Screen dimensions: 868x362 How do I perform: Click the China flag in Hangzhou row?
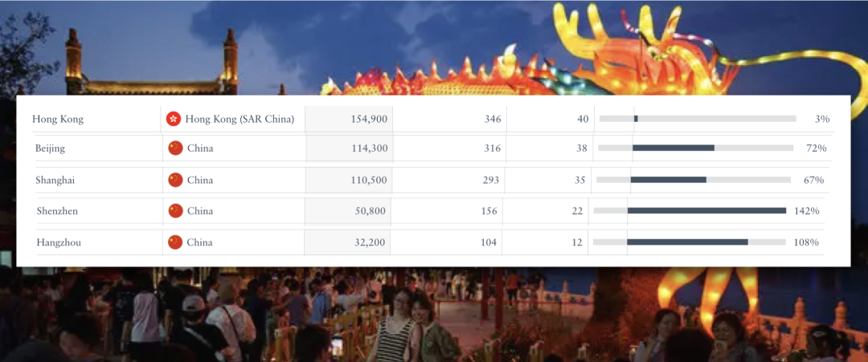pos(175,242)
